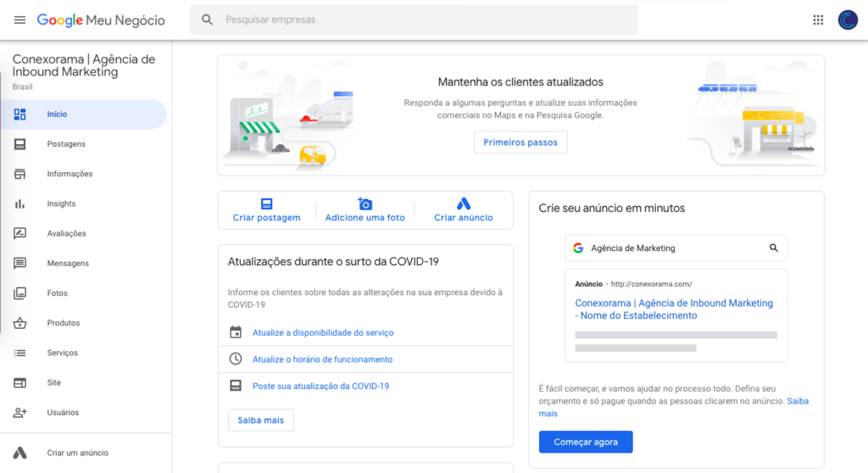Screen dimensions: 868x473
Task: Click calendar icon beside service availability
Action: 236,332
